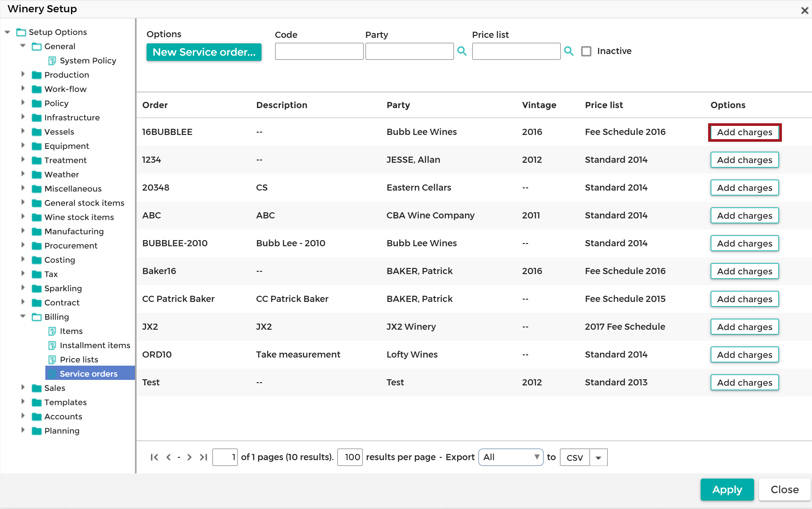
Task: Click the Price lists document icon
Action: click(x=52, y=360)
